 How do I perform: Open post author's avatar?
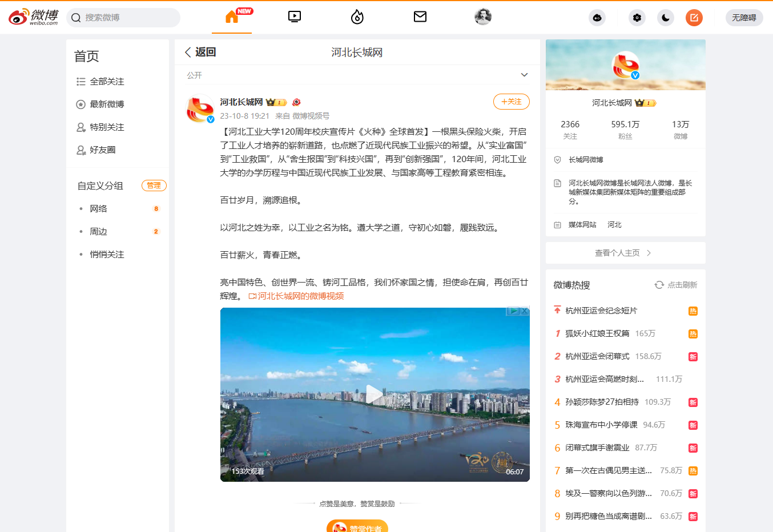[200, 109]
